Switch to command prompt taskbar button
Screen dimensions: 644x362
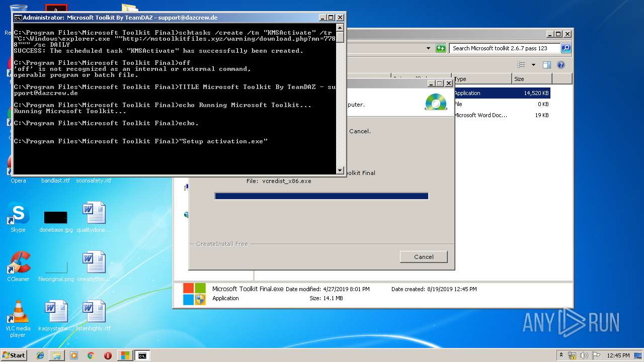click(x=142, y=355)
